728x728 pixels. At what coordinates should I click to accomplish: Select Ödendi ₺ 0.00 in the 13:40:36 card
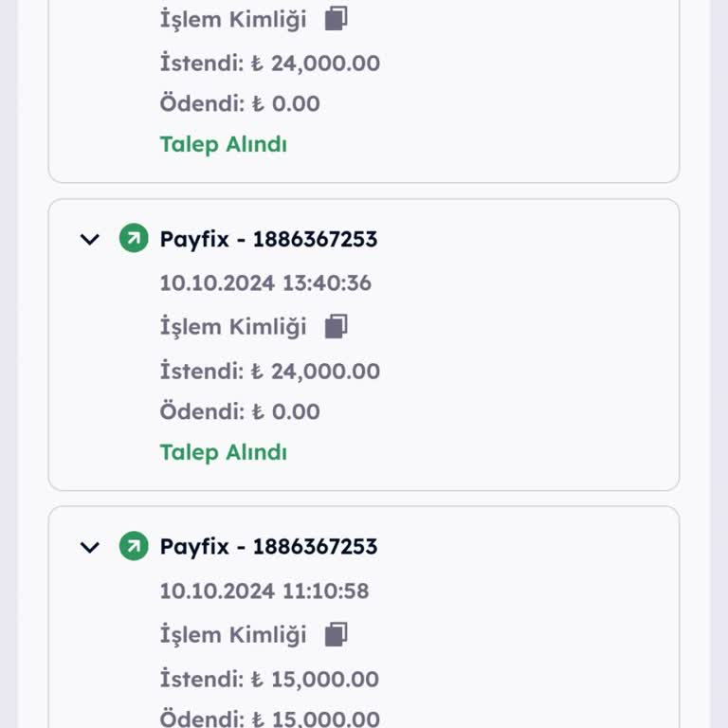click(240, 412)
